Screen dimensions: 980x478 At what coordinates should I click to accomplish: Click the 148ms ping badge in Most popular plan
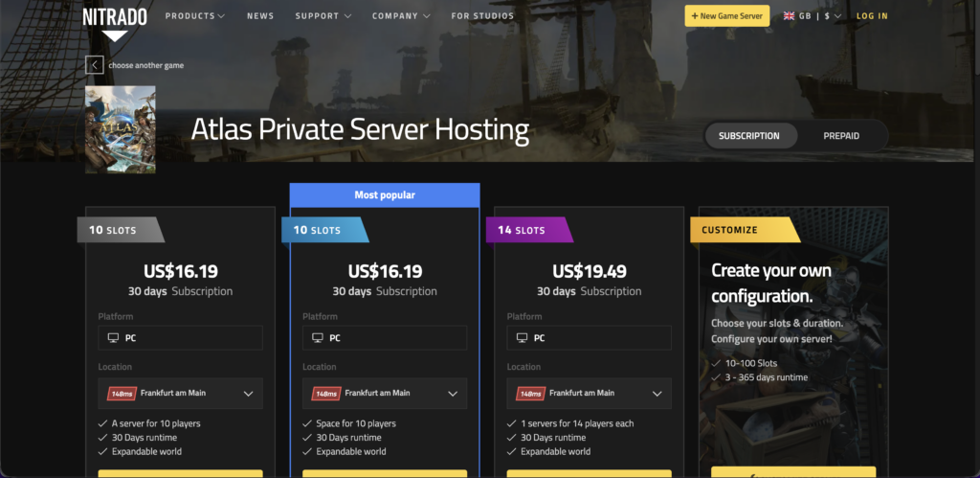[x=325, y=394]
